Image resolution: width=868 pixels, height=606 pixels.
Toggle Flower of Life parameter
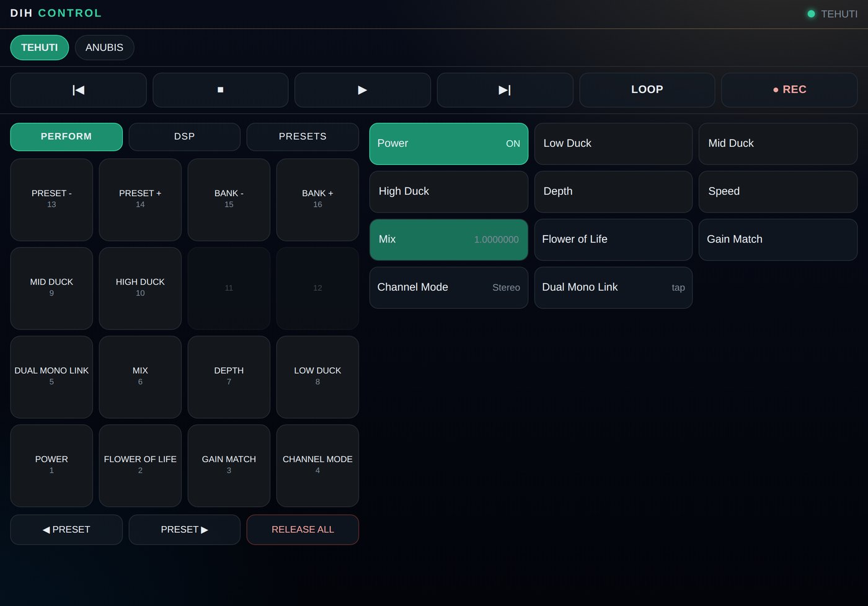(613, 239)
